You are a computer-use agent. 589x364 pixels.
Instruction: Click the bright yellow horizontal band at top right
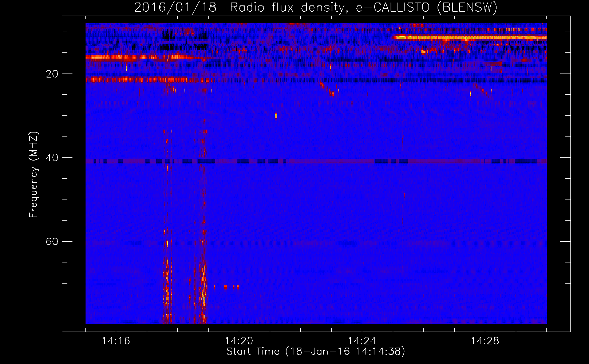(x=470, y=37)
